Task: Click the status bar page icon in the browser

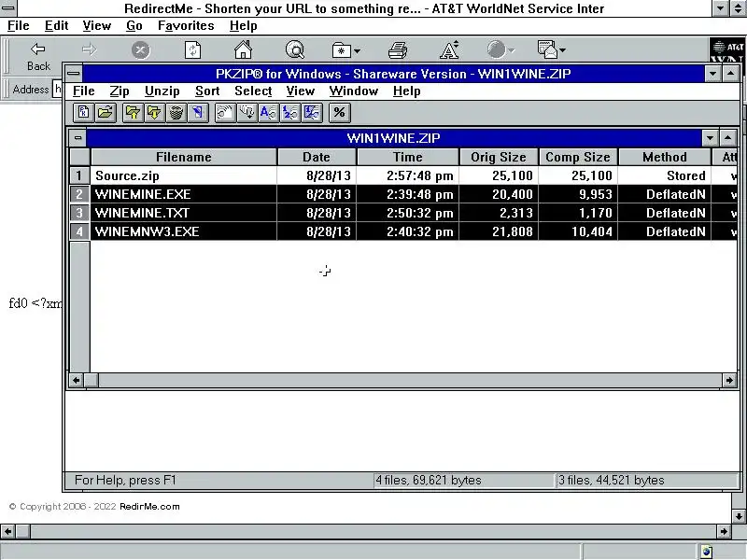Action: point(707,552)
